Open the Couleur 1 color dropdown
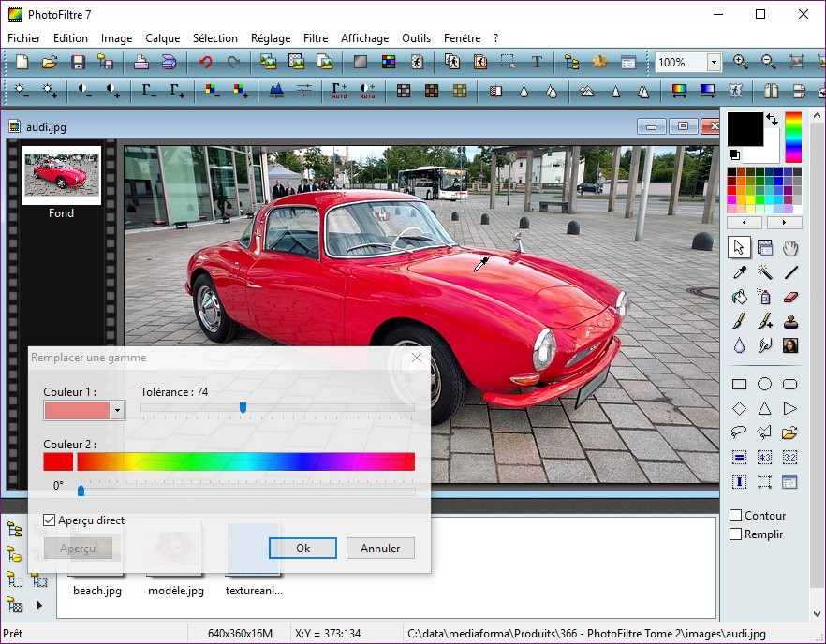 [117, 410]
